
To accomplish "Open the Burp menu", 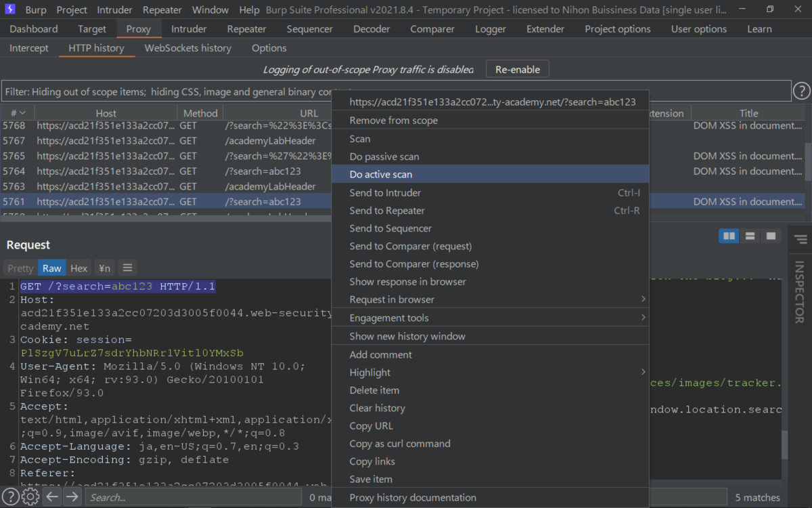I will pos(36,10).
